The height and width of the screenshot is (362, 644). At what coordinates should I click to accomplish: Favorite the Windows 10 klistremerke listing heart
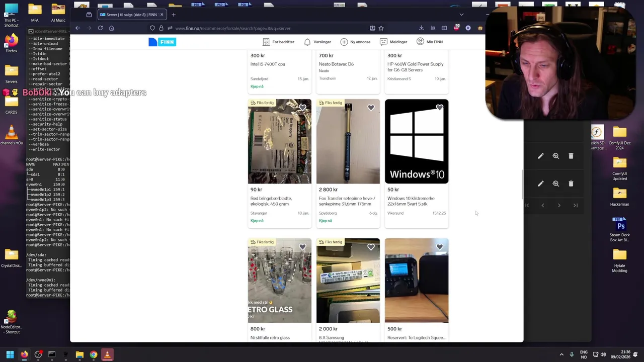coord(440,108)
